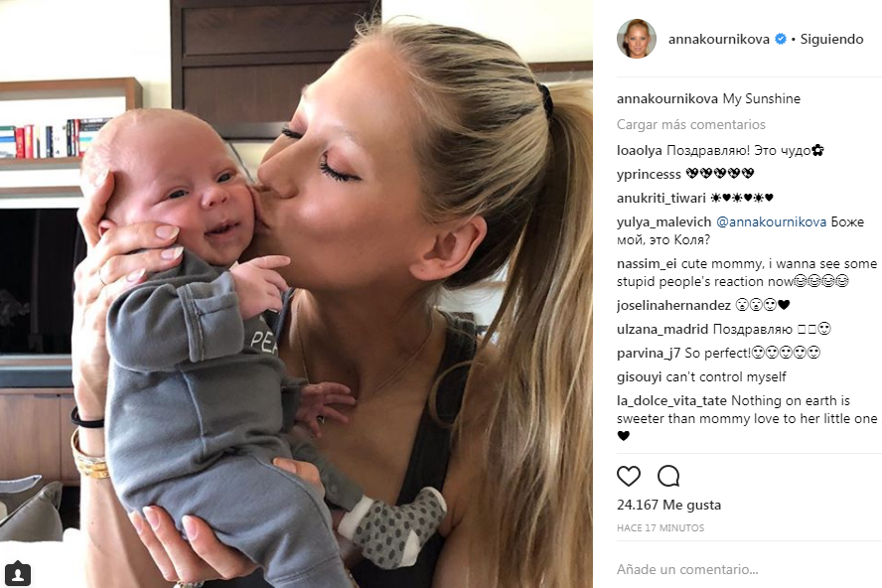Open nassim_ei commenter profile

pos(647,263)
